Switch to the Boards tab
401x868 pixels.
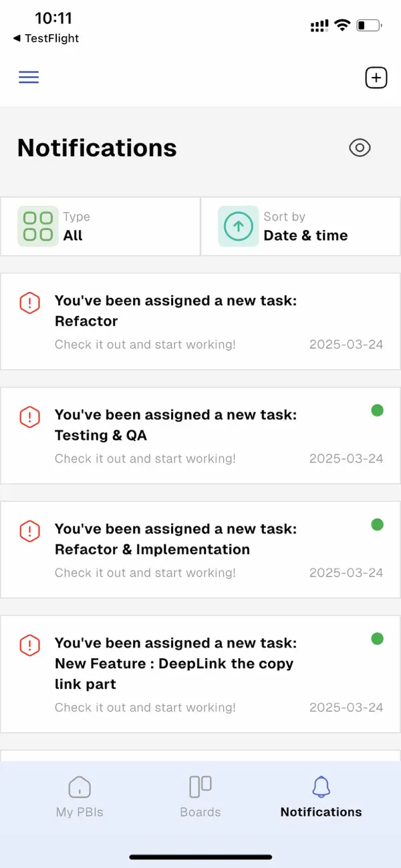click(x=200, y=797)
